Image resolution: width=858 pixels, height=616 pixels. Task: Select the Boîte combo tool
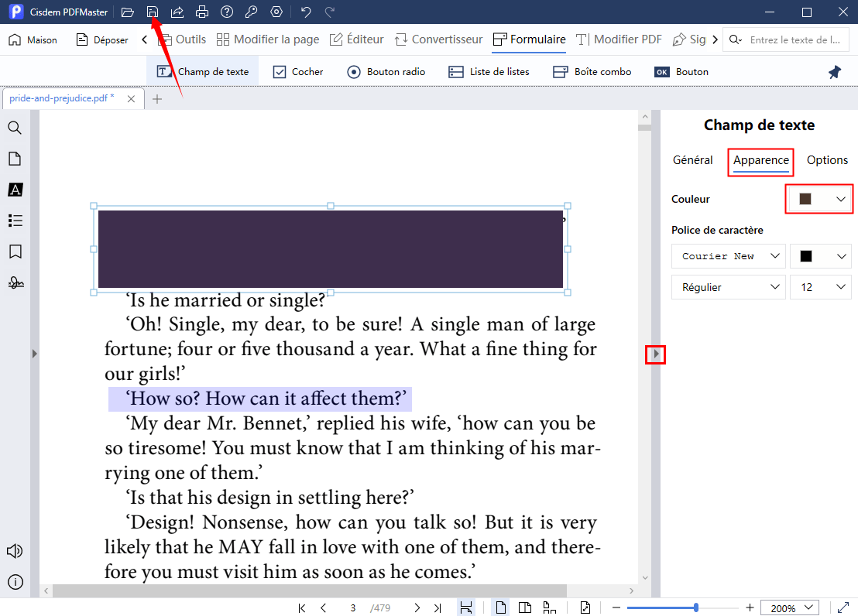[592, 72]
